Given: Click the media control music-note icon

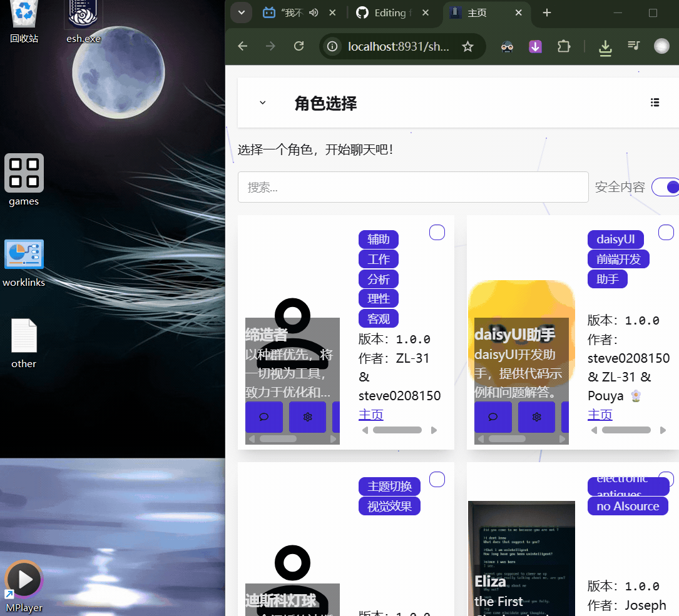Looking at the screenshot, I should [634, 46].
